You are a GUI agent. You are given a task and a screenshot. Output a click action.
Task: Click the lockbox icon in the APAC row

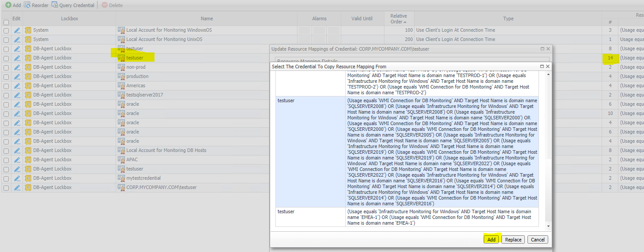point(28,160)
